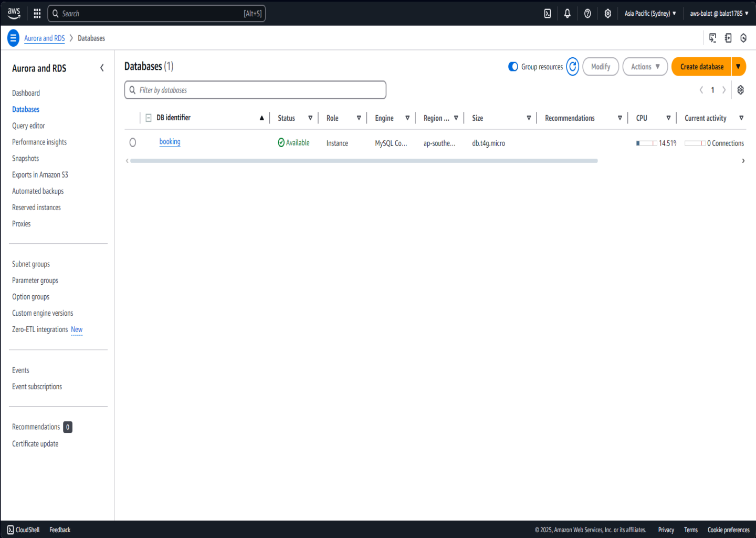Open Snapshots in the sidebar
This screenshot has height=538, width=756.
pyautogui.click(x=25, y=158)
